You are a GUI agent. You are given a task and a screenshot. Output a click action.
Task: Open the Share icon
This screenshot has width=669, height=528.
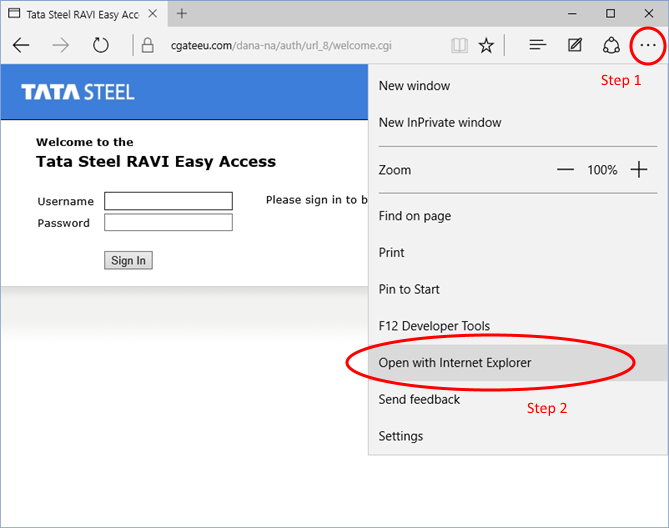pyautogui.click(x=611, y=45)
